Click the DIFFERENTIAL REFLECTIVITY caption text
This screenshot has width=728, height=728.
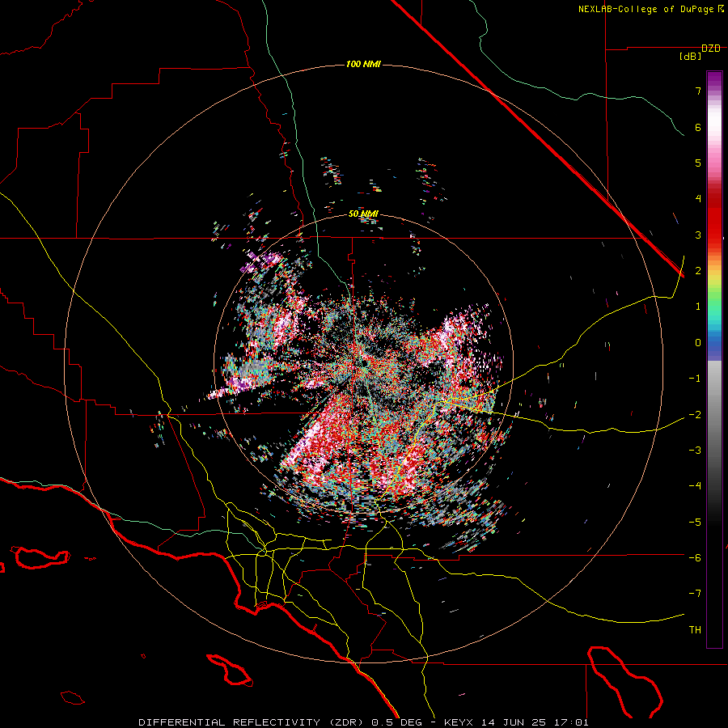[x=230, y=722]
